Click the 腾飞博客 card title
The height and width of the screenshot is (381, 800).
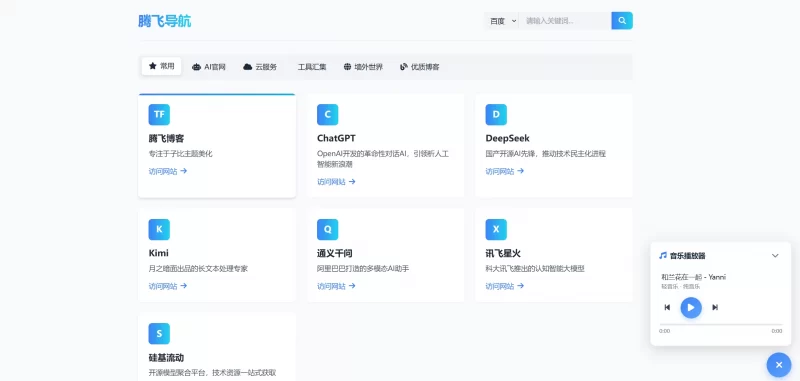pyautogui.click(x=166, y=138)
